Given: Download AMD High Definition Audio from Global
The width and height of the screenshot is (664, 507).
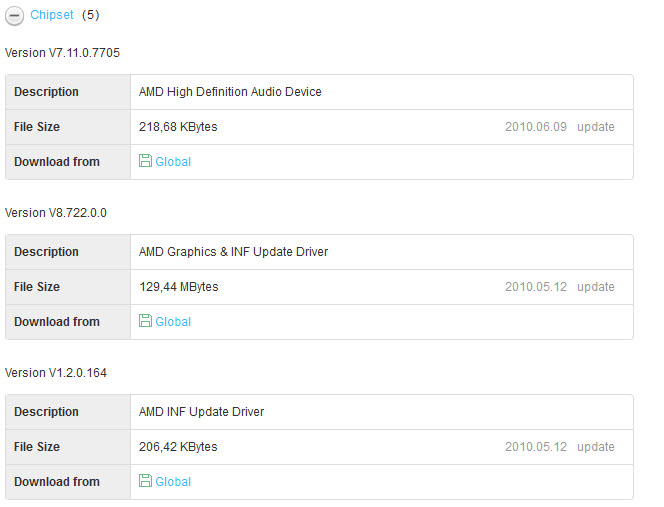Looking at the screenshot, I should click(x=173, y=162).
